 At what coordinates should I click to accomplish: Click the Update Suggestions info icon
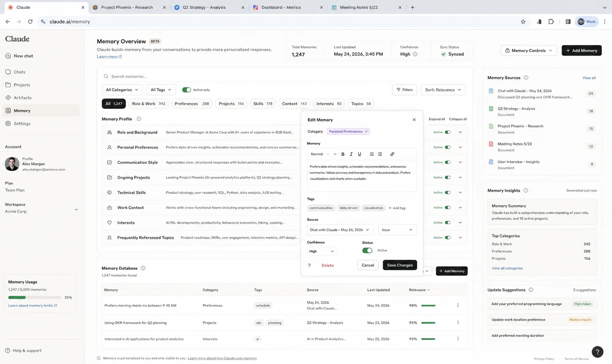[531, 290]
